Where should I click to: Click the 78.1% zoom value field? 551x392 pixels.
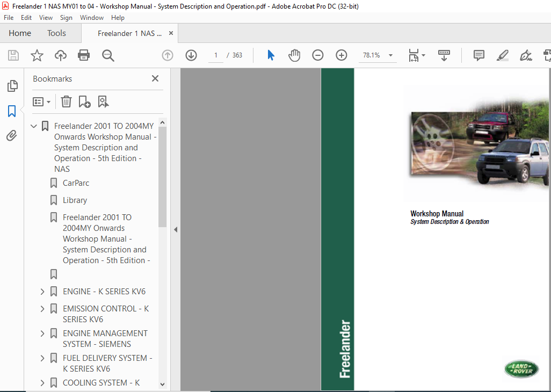point(372,55)
